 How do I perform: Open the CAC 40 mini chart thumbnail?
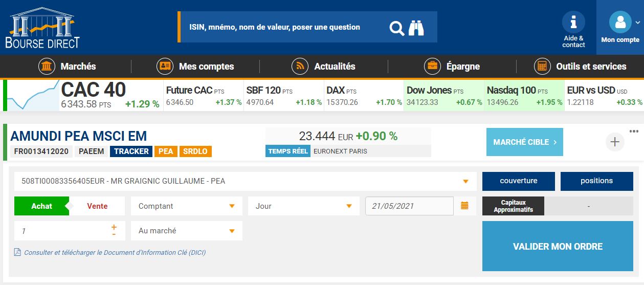(x=34, y=95)
